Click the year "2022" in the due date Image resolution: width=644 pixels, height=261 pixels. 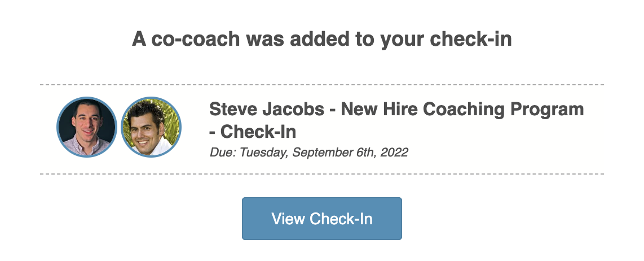tap(394, 152)
